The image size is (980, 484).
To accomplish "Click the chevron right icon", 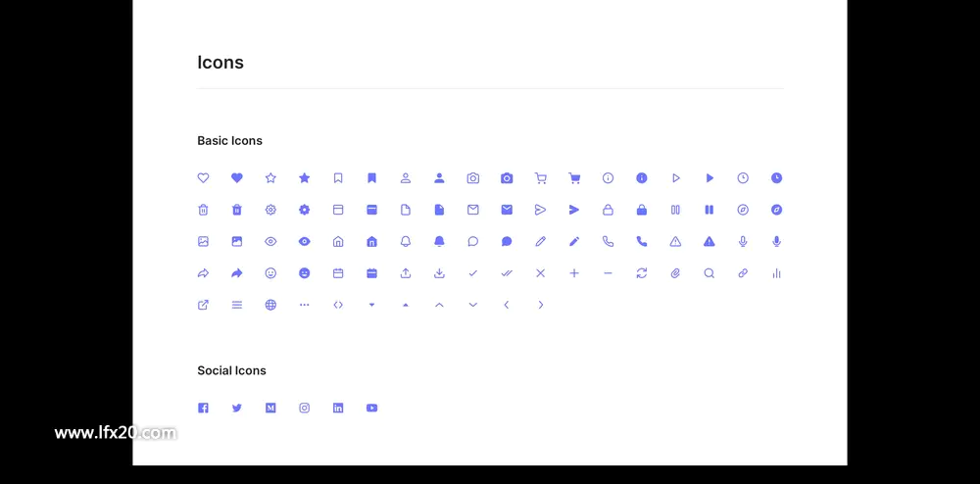I will tap(541, 305).
